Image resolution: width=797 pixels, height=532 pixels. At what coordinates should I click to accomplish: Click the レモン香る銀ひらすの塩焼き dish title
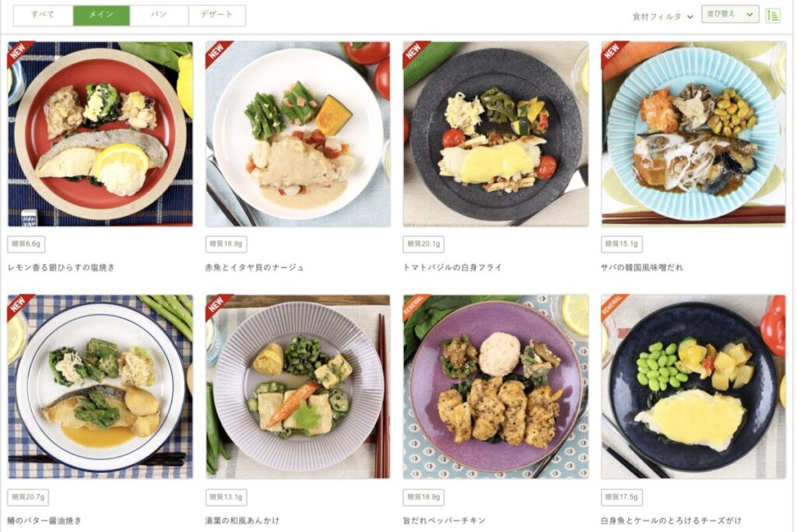61,268
